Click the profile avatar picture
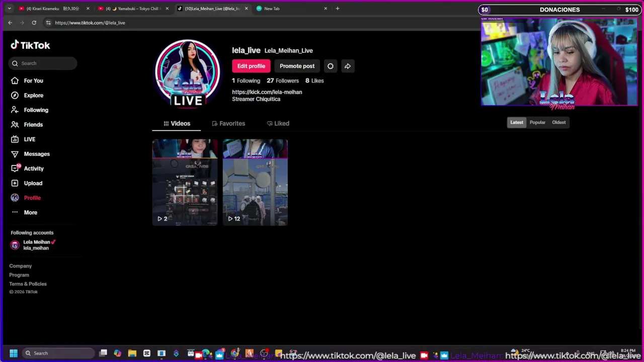The image size is (644, 362). [187, 73]
